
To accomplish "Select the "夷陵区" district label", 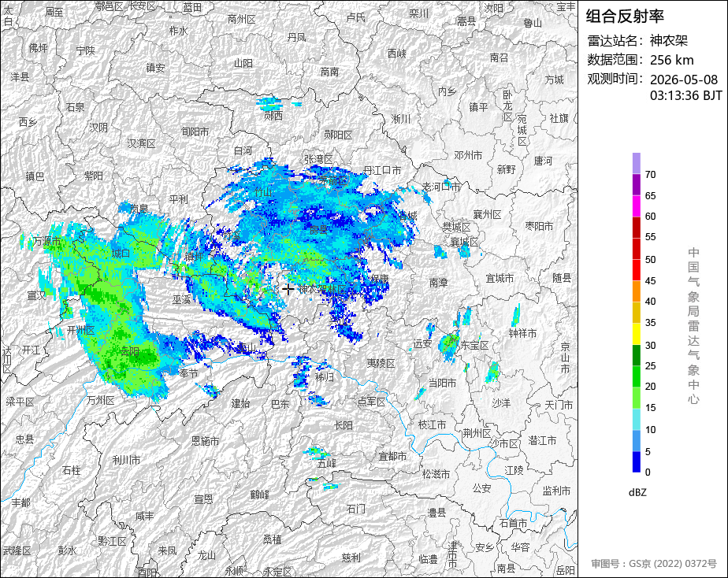I will click(381, 363).
